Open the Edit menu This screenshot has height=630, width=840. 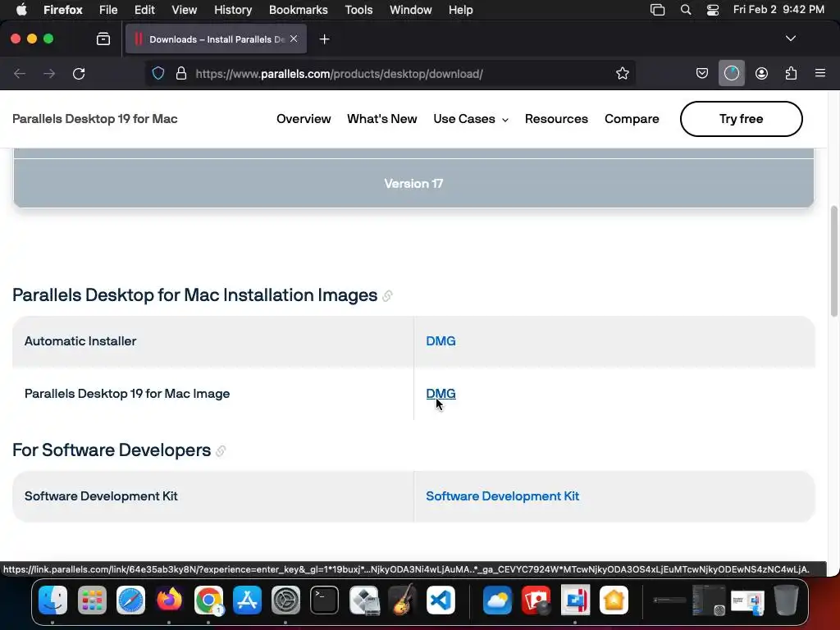pyautogui.click(x=144, y=10)
